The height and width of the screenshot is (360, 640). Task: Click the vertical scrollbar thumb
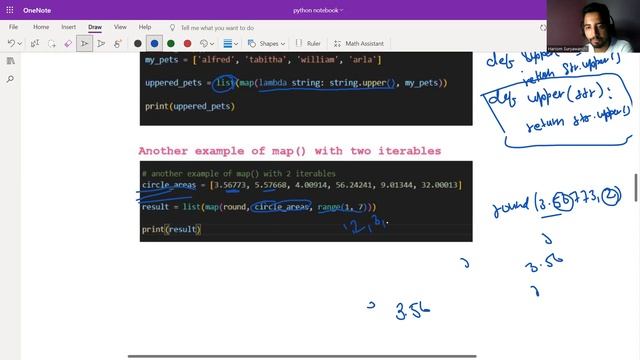636,188
